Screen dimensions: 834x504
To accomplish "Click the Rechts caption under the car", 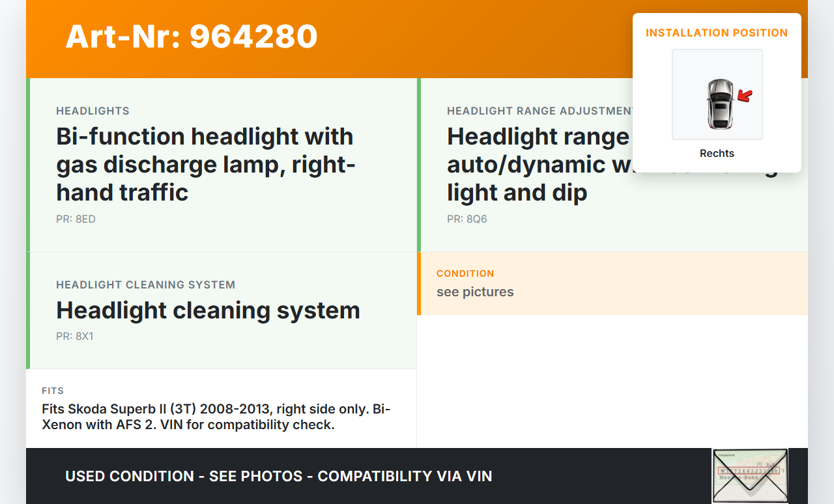I will 717,154.
